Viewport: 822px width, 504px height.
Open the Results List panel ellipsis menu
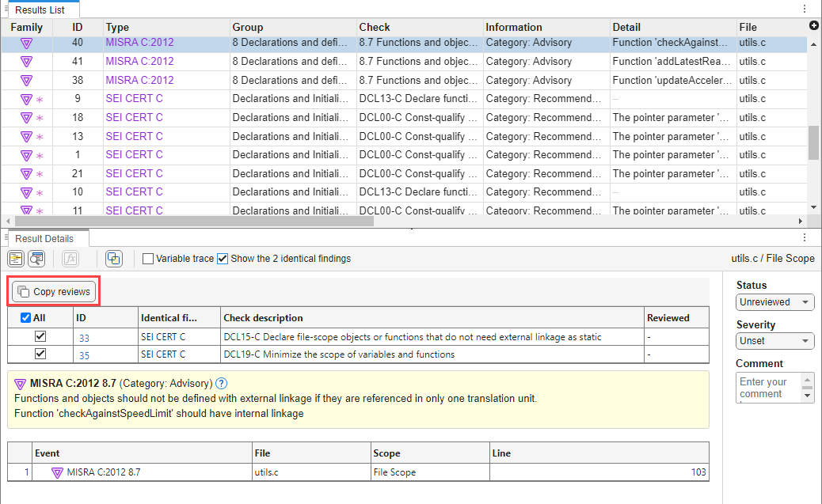tap(805, 8)
